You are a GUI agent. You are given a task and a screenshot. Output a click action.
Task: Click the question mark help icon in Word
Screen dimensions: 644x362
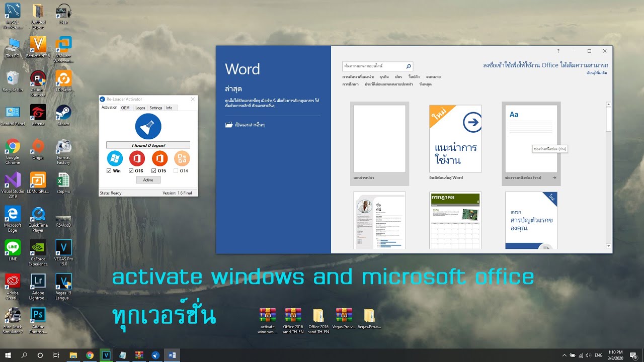[x=558, y=51]
